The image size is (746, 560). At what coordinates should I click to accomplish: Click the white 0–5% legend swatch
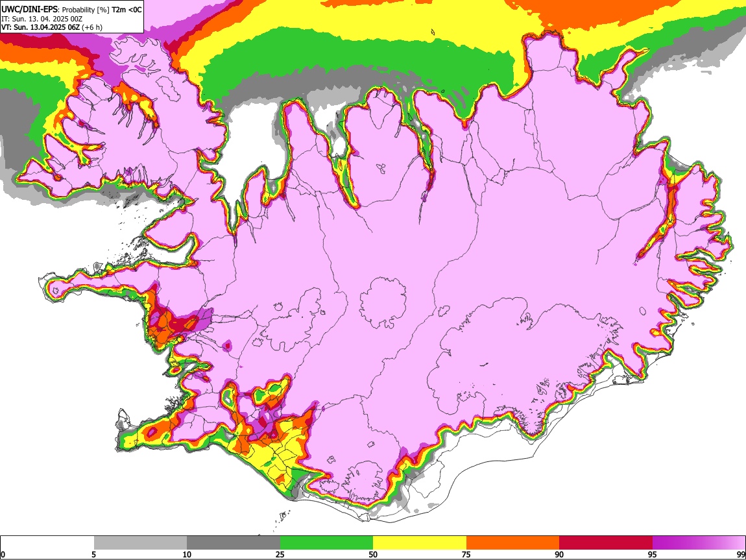[47, 543]
